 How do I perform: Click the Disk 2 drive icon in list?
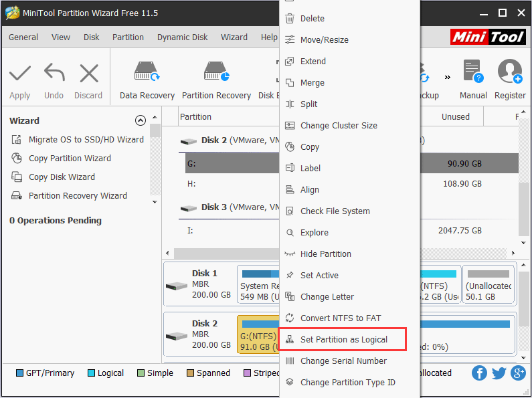(188, 141)
